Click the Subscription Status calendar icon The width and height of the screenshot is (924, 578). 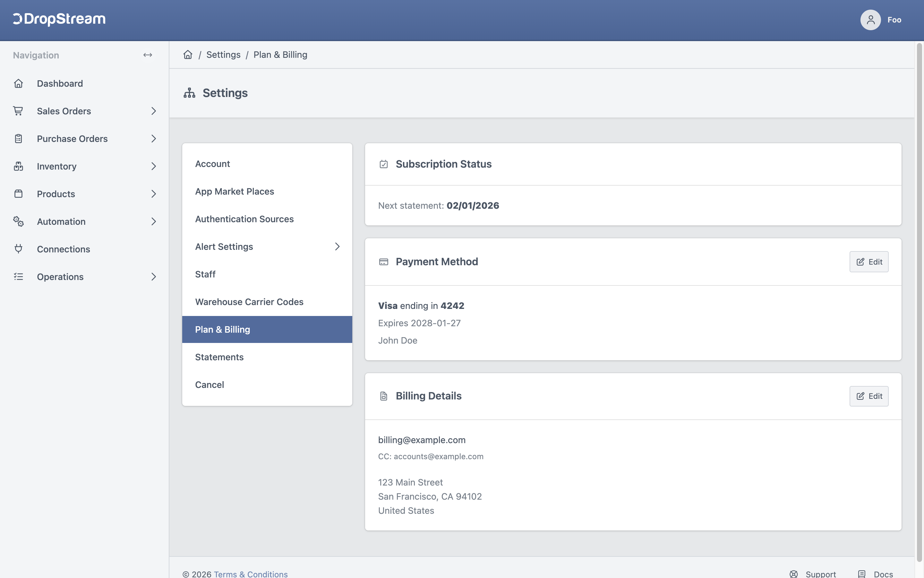click(x=384, y=164)
